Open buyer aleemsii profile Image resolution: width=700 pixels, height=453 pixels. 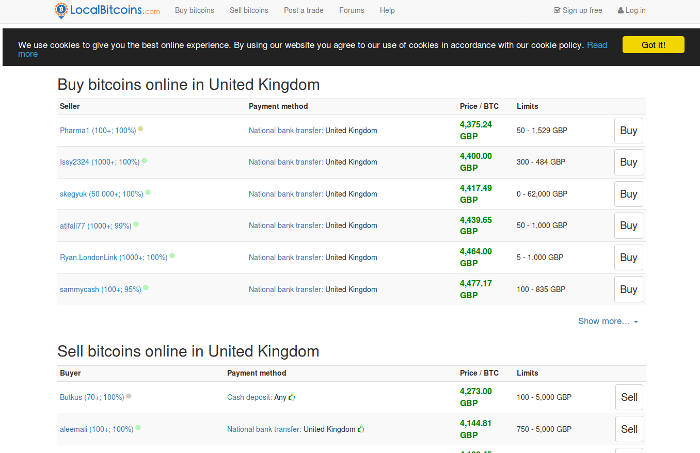tap(96, 429)
